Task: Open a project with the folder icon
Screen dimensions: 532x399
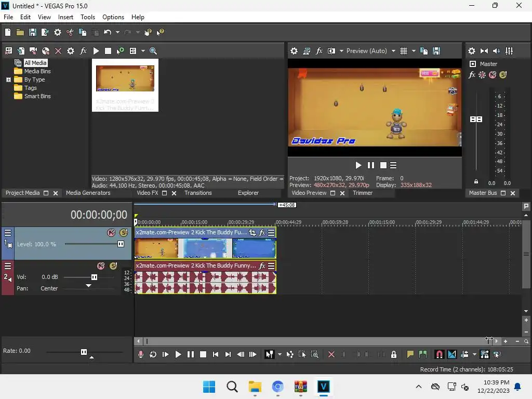Action: point(20,32)
